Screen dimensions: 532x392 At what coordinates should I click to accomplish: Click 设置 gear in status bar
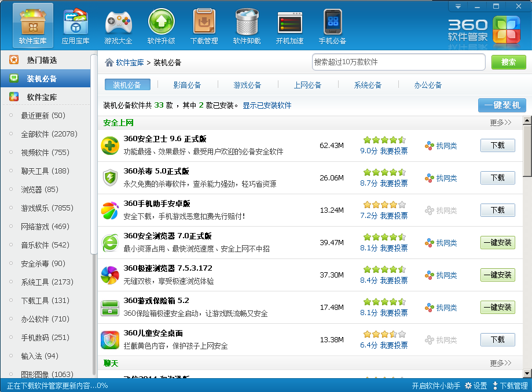coord(476,386)
